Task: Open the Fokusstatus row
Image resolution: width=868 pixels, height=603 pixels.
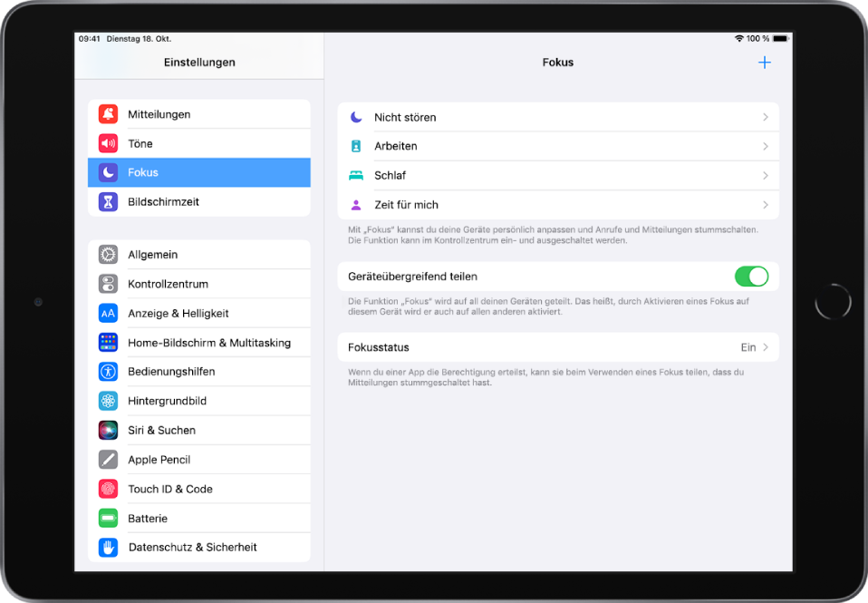Action: pyautogui.click(x=544, y=347)
